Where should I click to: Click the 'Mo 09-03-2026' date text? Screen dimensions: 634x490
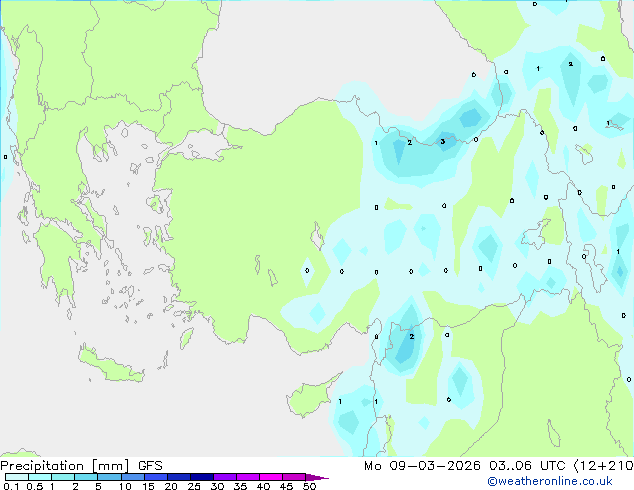(422, 466)
